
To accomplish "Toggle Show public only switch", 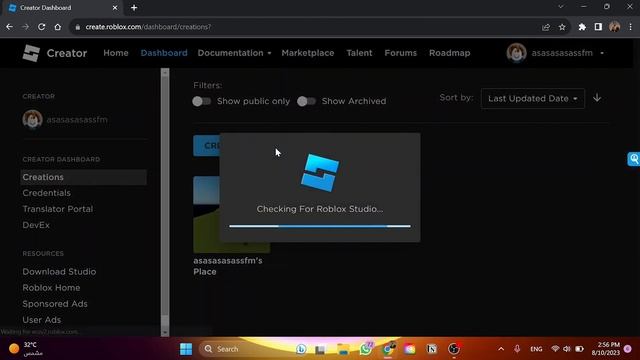I will tap(202, 101).
